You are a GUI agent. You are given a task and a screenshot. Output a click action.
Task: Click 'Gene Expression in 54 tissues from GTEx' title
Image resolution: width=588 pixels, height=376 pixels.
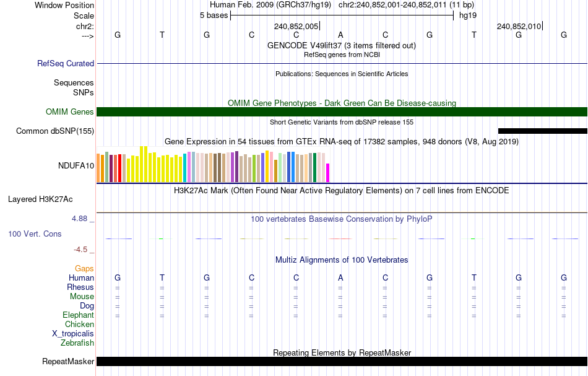342,141
